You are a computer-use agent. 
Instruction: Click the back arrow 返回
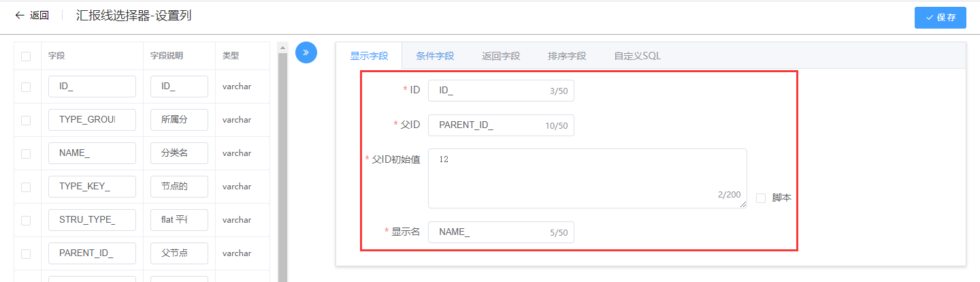click(31, 16)
